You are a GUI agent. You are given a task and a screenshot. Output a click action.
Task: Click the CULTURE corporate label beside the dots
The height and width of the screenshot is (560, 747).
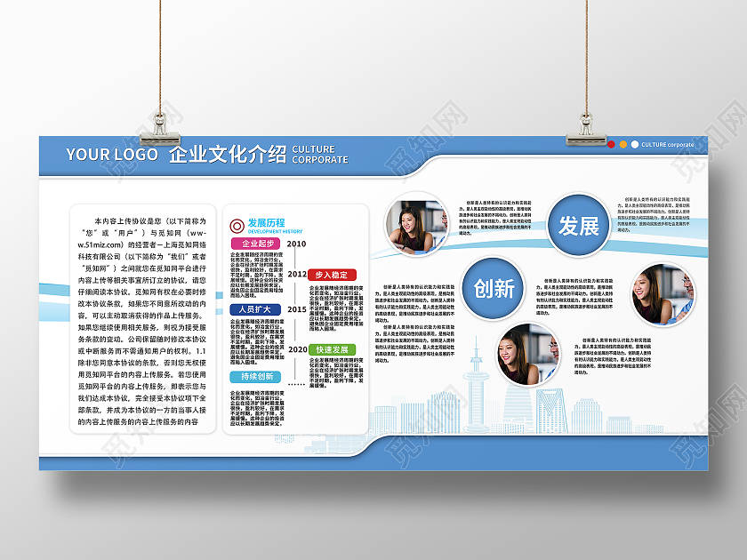coord(668,144)
